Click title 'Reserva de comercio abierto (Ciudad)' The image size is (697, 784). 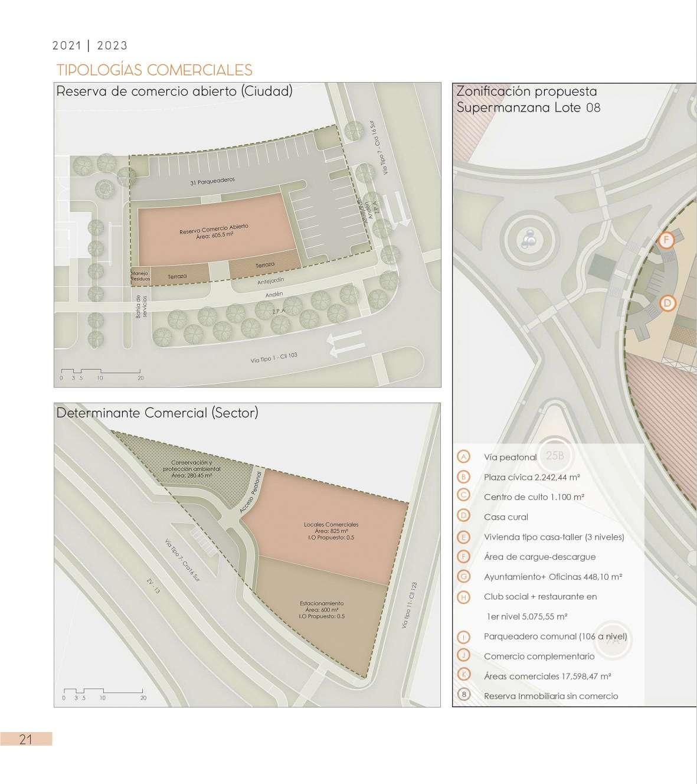pyautogui.click(x=174, y=92)
